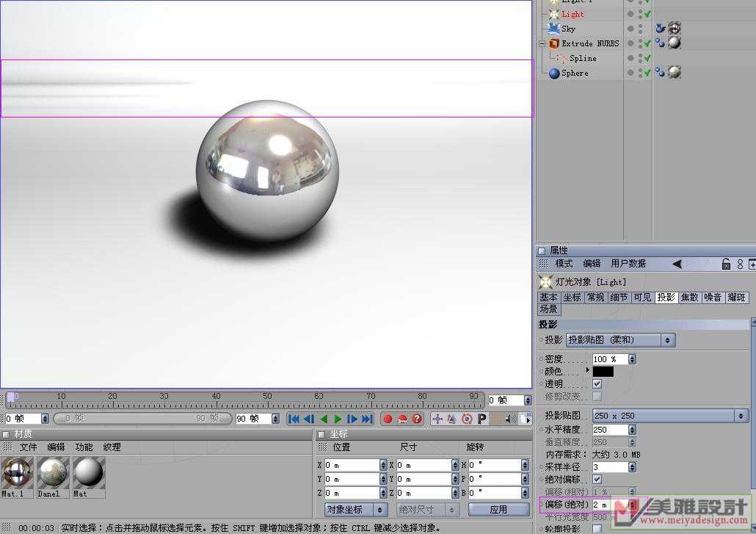
Task: Open the 投影 shadow type dropdown
Action: 620,340
